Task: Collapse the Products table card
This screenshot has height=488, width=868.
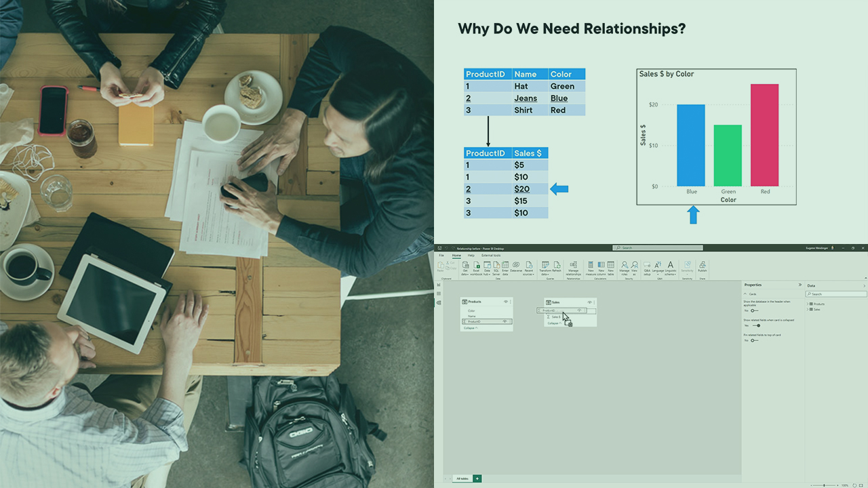Action: (x=470, y=328)
